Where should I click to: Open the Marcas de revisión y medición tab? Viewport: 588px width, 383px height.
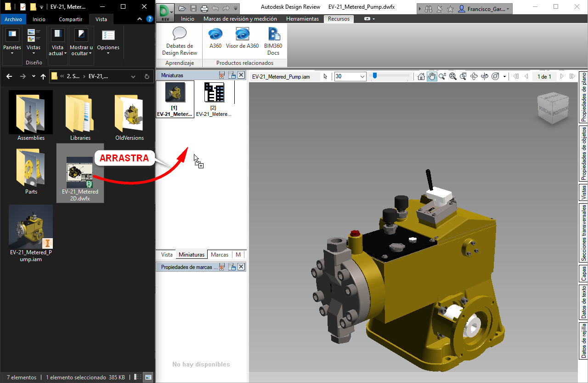pos(240,19)
